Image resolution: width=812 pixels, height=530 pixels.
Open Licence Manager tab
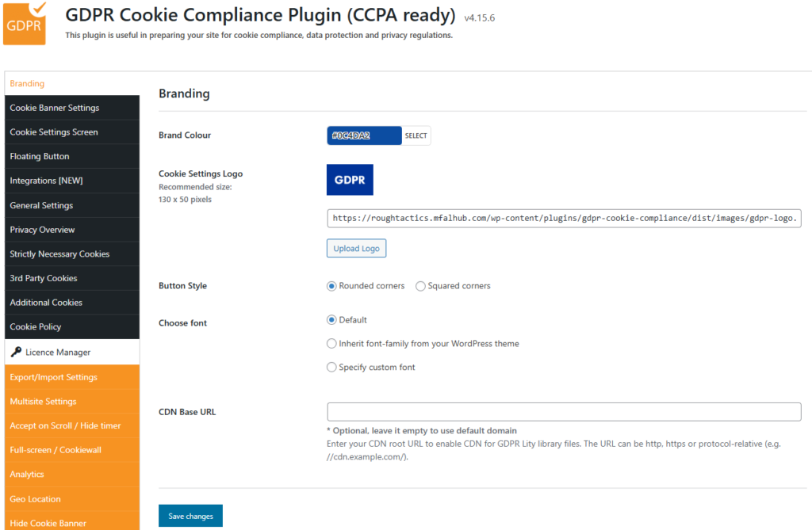click(72, 352)
